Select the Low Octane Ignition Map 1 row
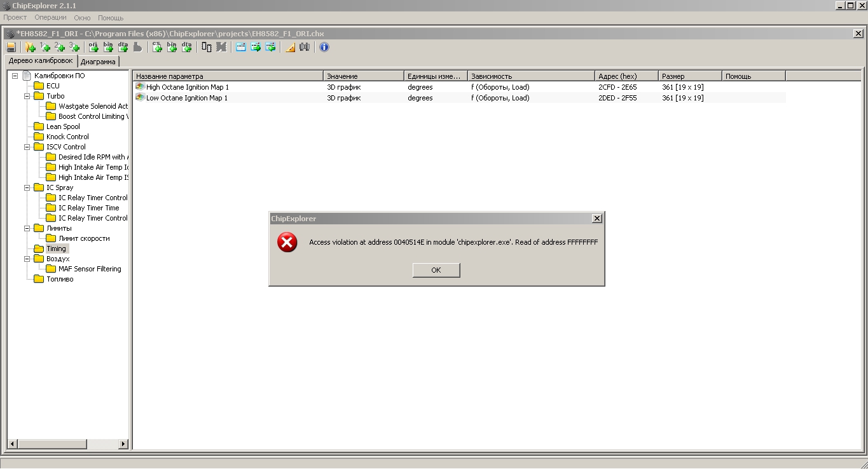 tap(187, 98)
